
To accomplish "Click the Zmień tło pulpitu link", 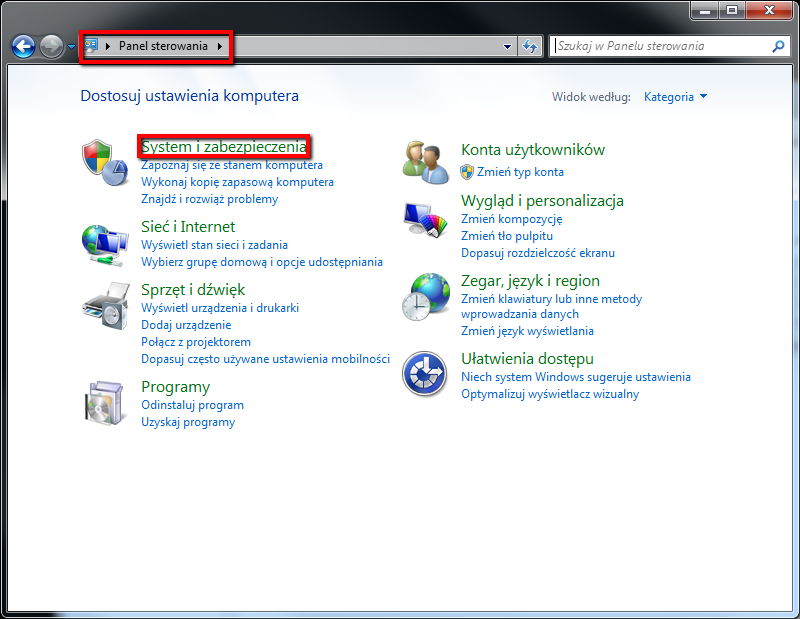I will click(507, 236).
